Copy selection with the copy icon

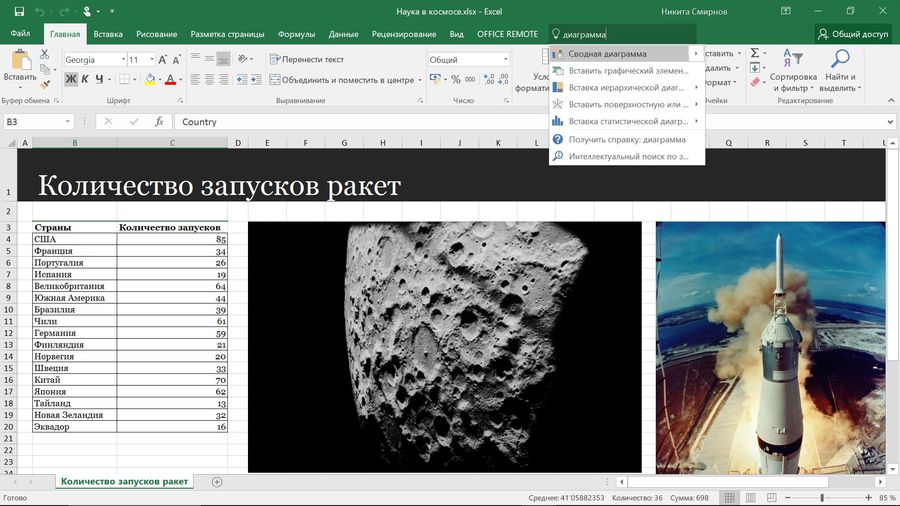45,69
